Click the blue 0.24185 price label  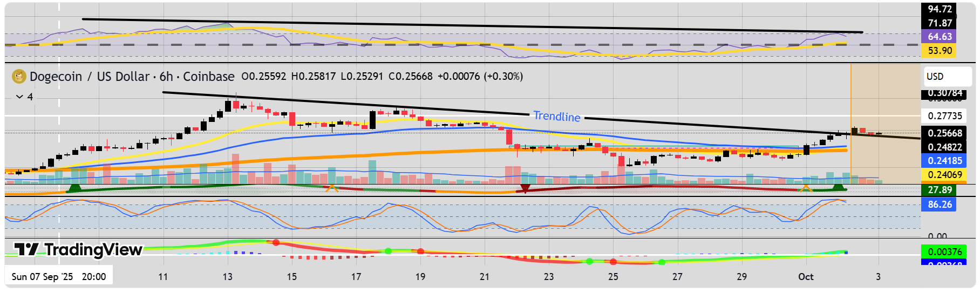944,161
